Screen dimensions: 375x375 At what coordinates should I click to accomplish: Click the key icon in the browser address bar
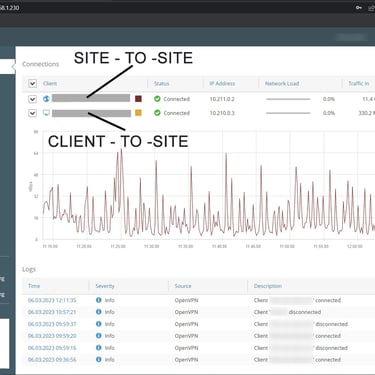359,7
